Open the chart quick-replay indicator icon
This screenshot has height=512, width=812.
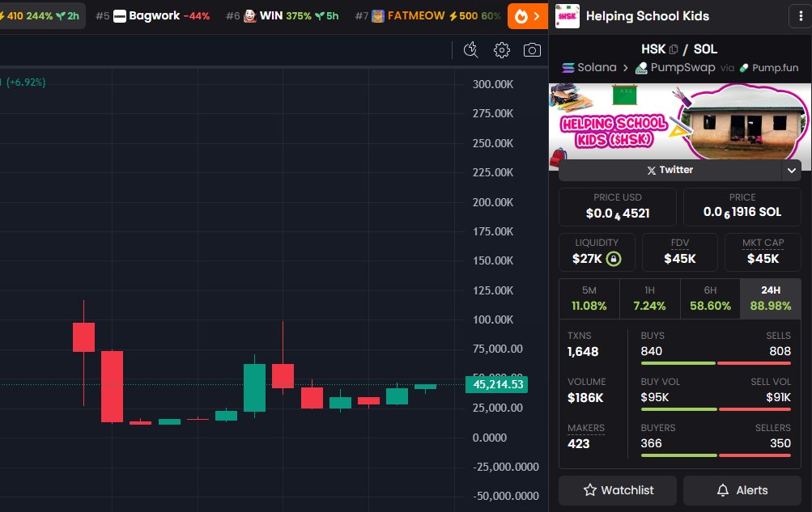click(x=470, y=49)
